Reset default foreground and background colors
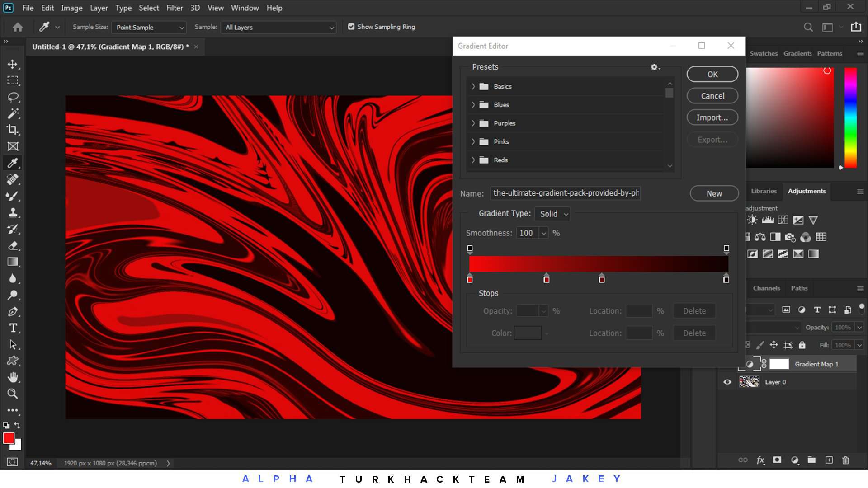 6,425
